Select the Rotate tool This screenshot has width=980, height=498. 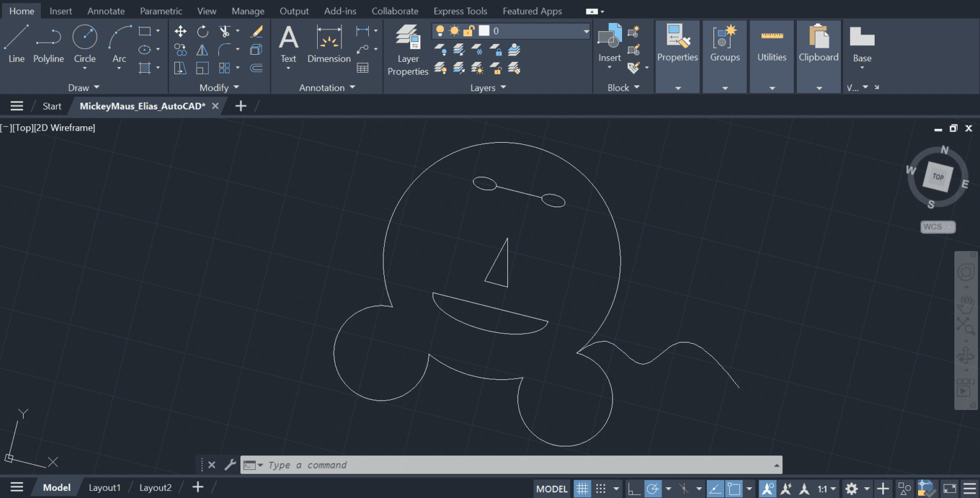[x=202, y=31]
